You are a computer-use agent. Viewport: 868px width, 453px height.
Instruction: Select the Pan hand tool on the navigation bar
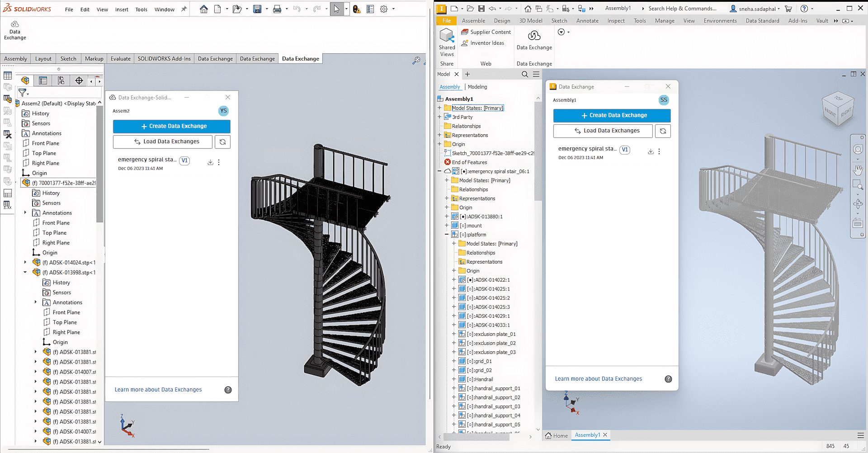[858, 170]
